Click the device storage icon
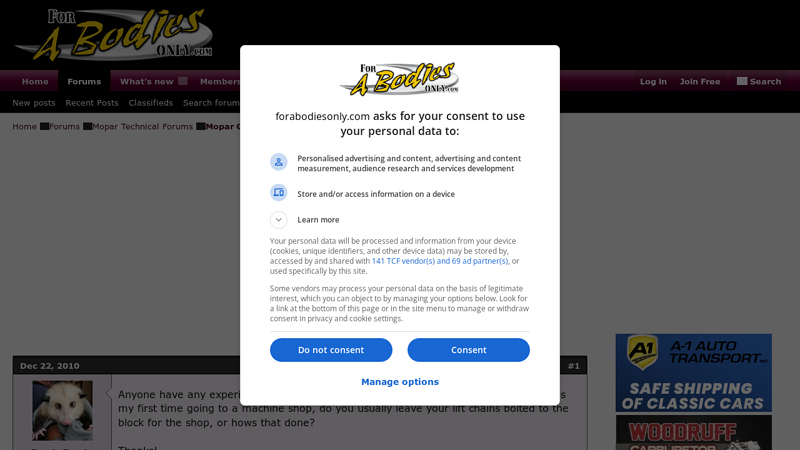 point(279,193)
